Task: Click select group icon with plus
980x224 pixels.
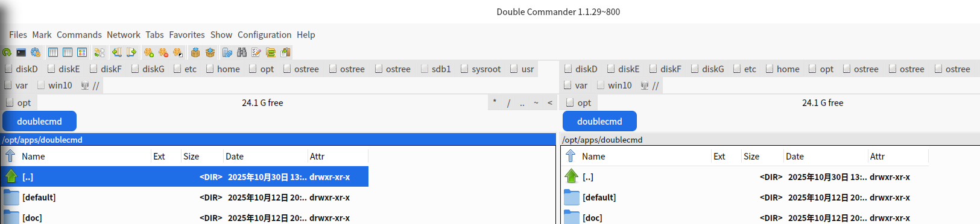Action: [149, 52]
